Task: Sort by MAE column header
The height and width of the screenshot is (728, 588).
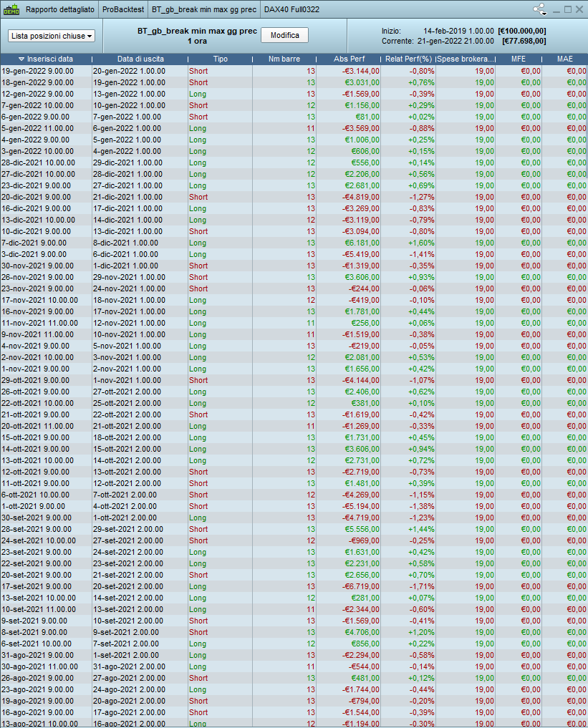Action: point(565,59)
